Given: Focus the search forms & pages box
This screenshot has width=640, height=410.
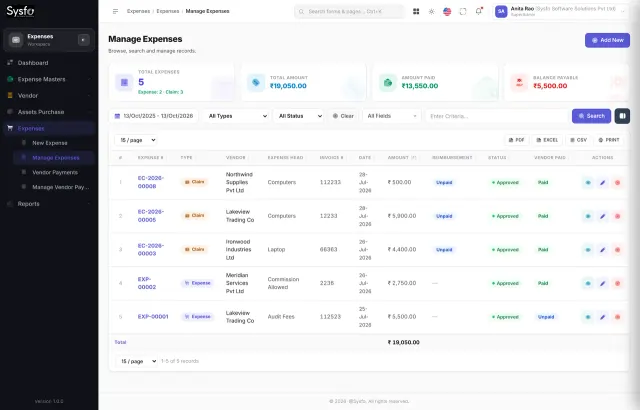Looking at the screenshot, I should (x=349, y=11).
